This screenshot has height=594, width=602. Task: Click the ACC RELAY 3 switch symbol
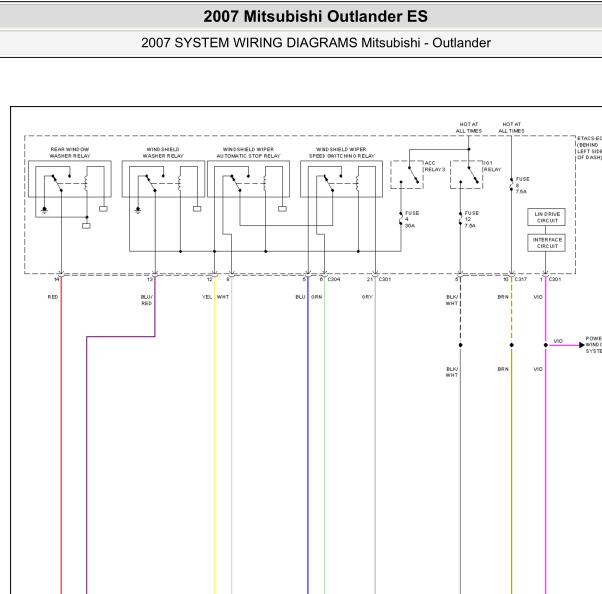[x=407, y=175]
